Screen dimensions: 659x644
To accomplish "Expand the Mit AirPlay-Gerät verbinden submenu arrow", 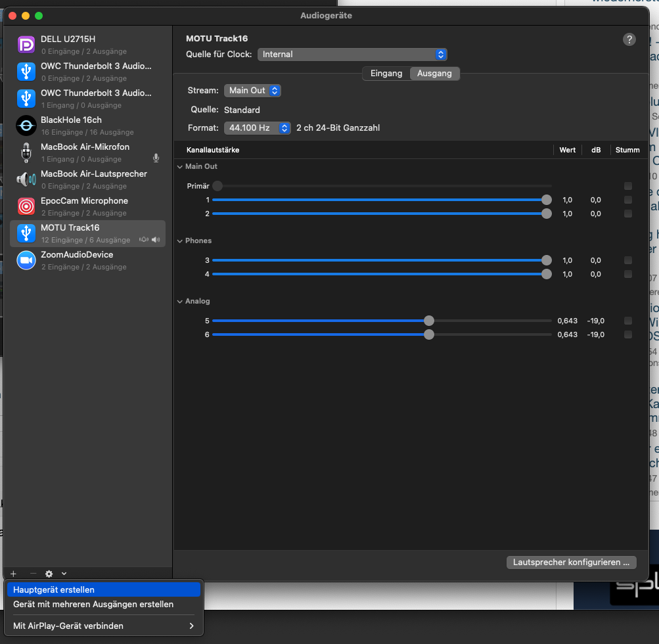I will [x=192, y=626].
